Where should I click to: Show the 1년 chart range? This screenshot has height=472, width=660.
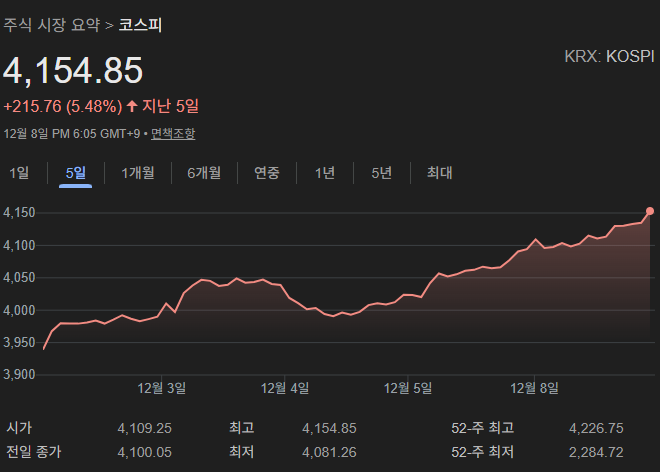[325, 173]
